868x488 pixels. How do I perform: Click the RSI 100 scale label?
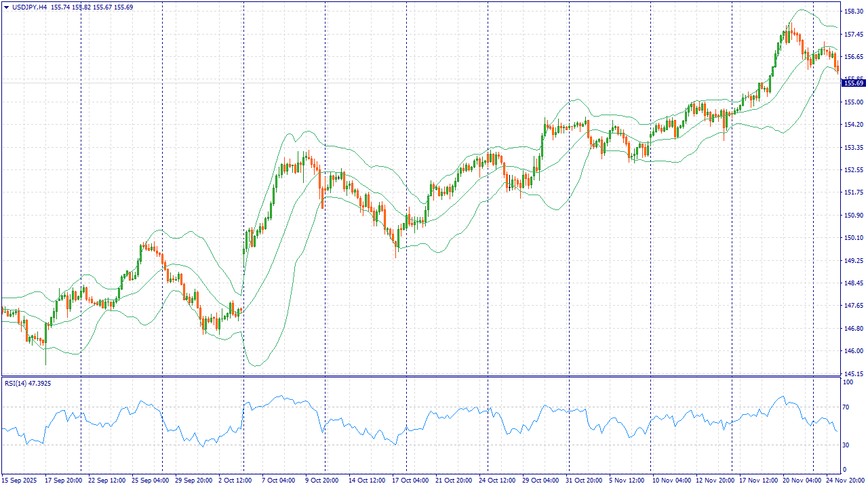(x=847, y=383)
